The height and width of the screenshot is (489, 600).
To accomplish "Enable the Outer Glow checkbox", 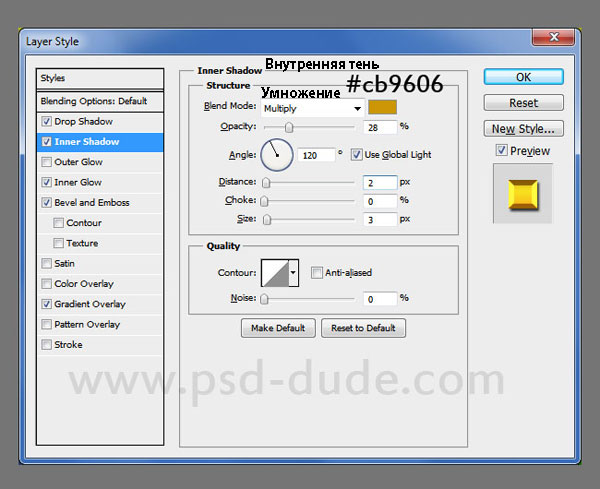I will [46, 162].
